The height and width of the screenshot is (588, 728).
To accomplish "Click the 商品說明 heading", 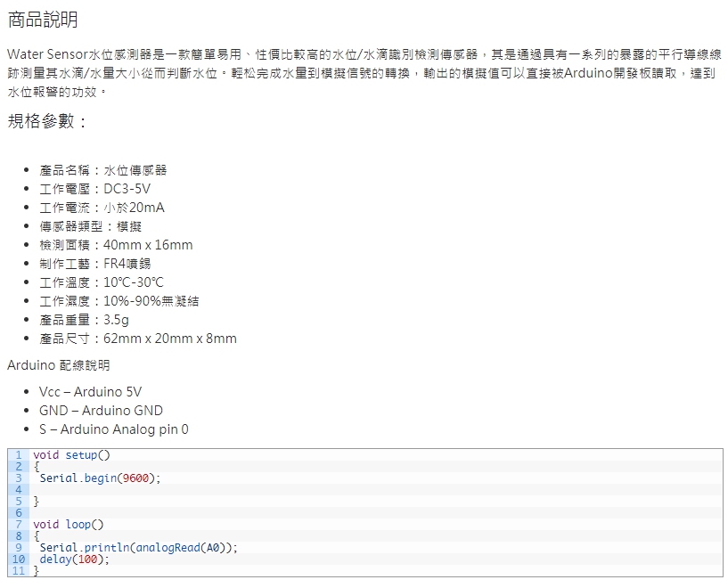I will [43, 20].
